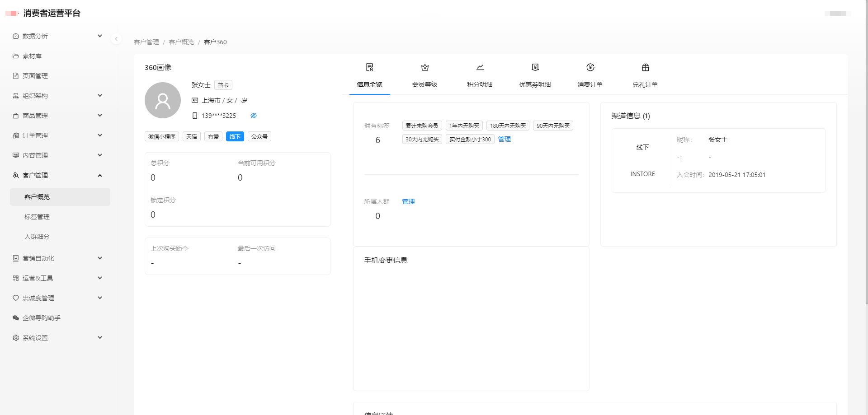
Task: Select the 公众号 channel tag
Action: coord(259,136)
